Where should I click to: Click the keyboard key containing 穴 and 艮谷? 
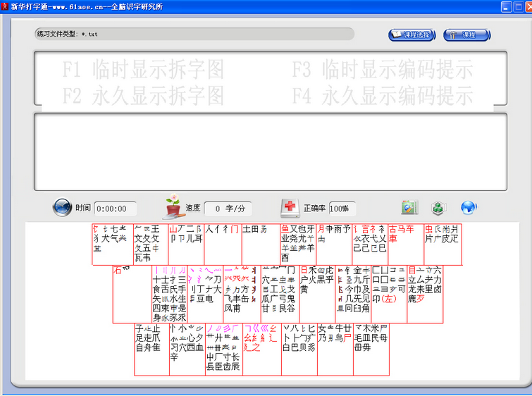pyautogui.click(x=280, y=295)
